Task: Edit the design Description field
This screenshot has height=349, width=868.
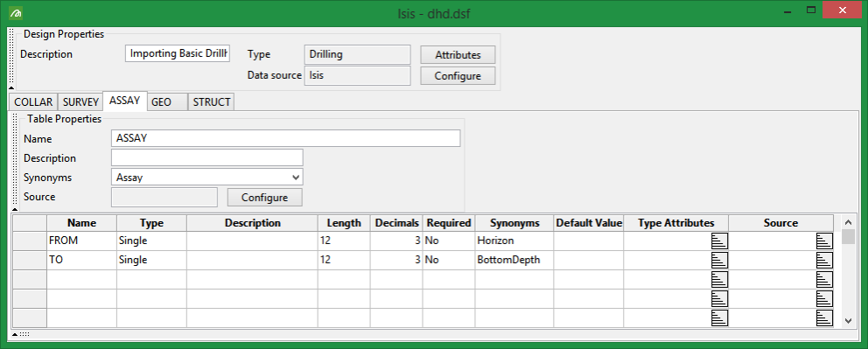Action: [x=177, y=53]
